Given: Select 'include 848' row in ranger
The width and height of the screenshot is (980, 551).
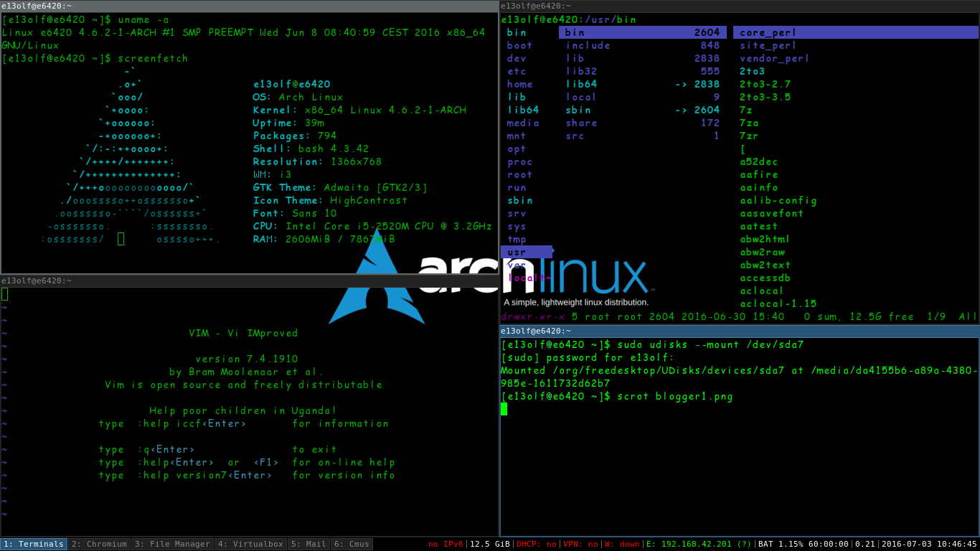Looking at the screenshot, I should click(x=643, y=45).
